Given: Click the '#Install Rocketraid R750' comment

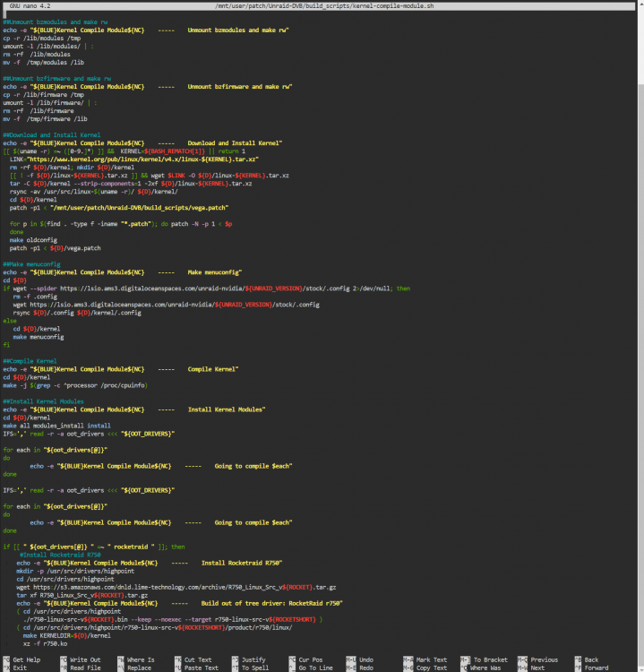Looking at the screenshot, I should [x=60, y=555].
